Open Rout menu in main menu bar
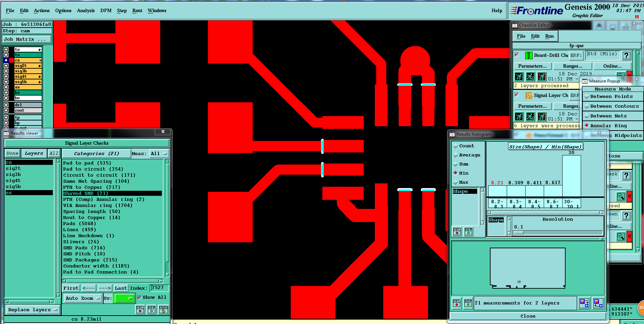Image resolution: width=644 pixels, height=324 pixels. (x=137, y=11)
